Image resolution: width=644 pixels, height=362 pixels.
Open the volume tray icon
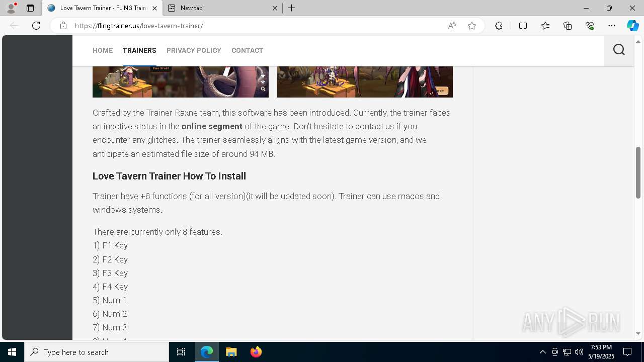pyautogui.click(x=579, y=352)
